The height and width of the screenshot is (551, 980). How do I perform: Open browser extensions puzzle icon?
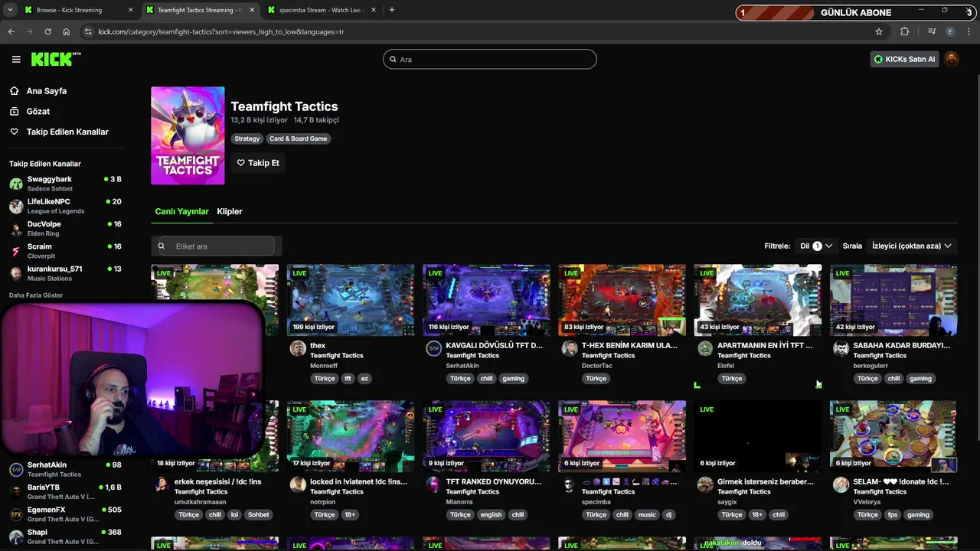[905, 31]
